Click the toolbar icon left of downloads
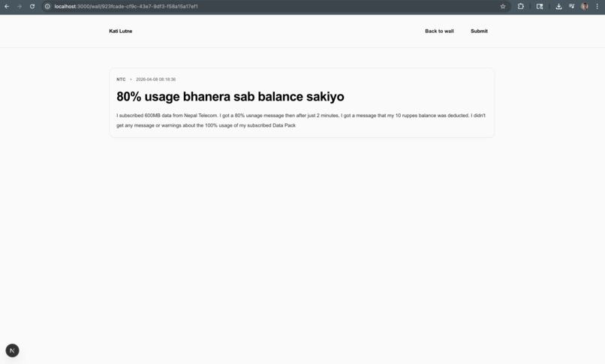 tap(540, 7)
